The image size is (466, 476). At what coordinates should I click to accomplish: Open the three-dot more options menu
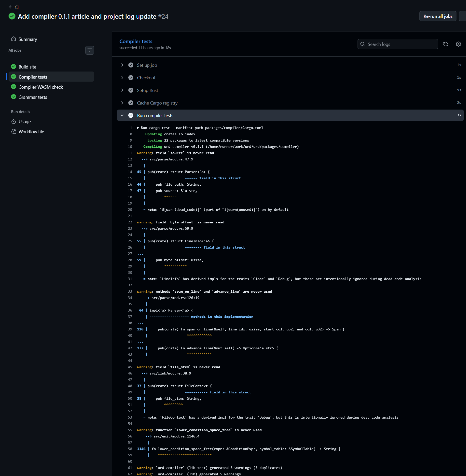[x=462, y=16]
